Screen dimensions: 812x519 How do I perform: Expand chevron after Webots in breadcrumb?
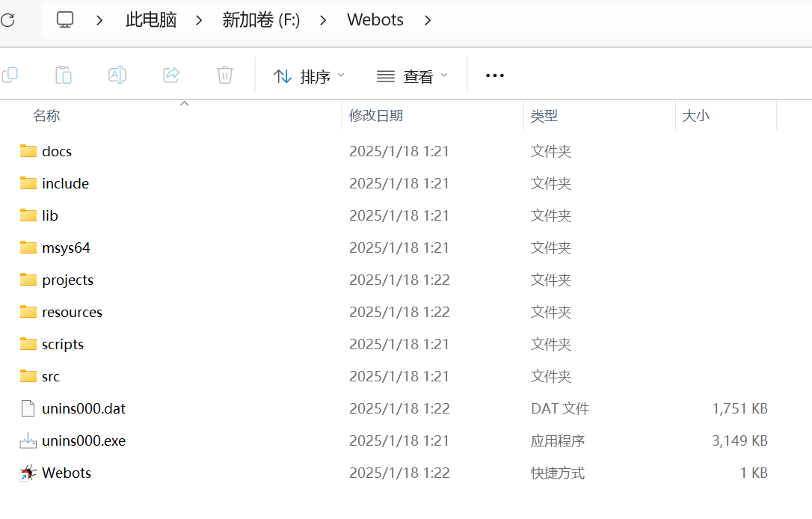coord(427,20)
